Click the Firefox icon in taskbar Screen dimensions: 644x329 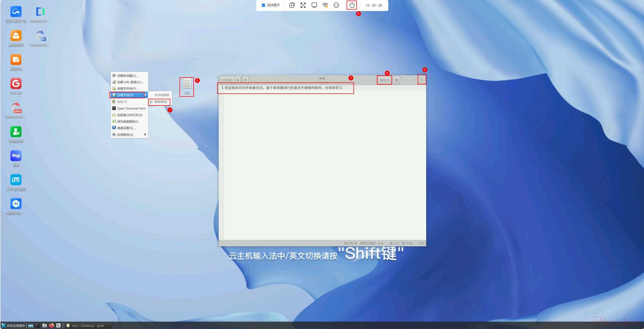click(52, 325)
